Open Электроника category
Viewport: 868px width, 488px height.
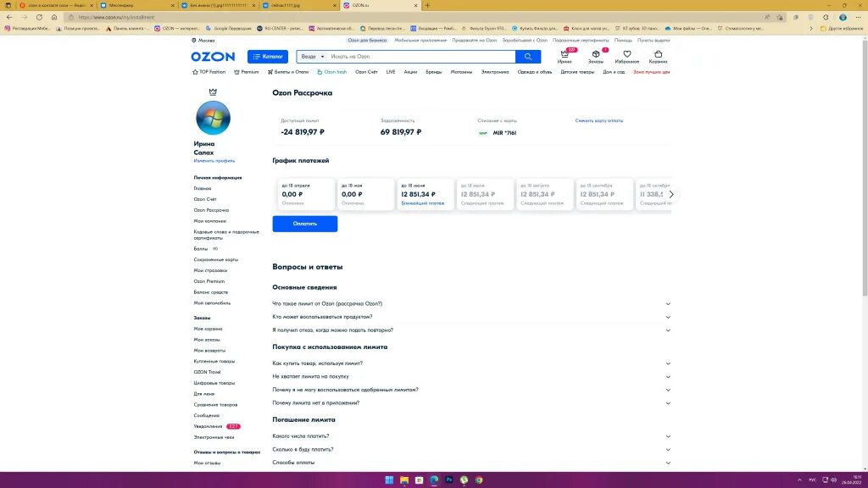(x=494, y=72)
